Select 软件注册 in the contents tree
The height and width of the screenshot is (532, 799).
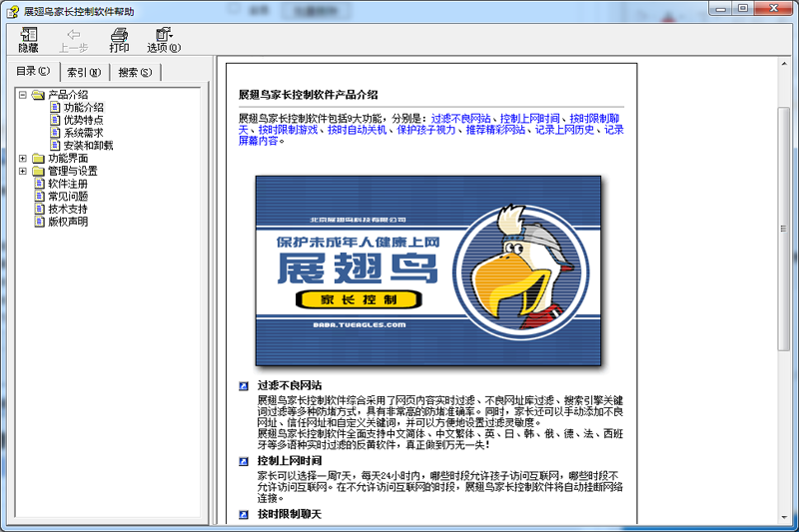point(68,184)
